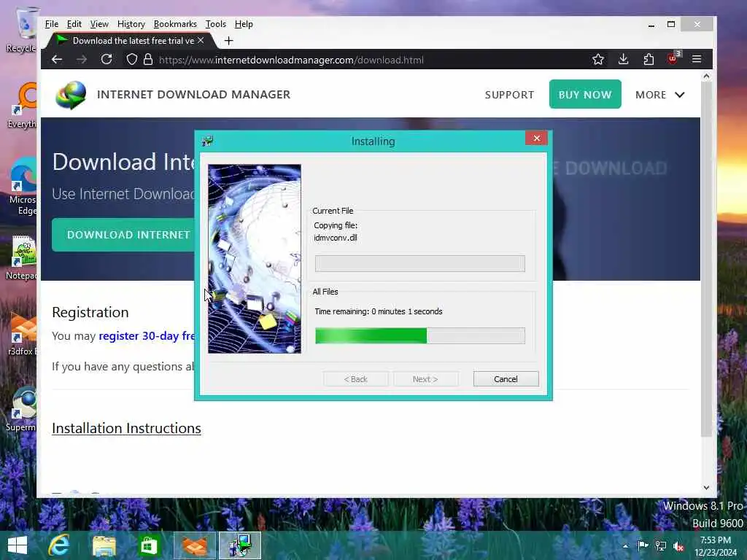Open the File menu
Screen dimensions: 747x560
[52, 24]
